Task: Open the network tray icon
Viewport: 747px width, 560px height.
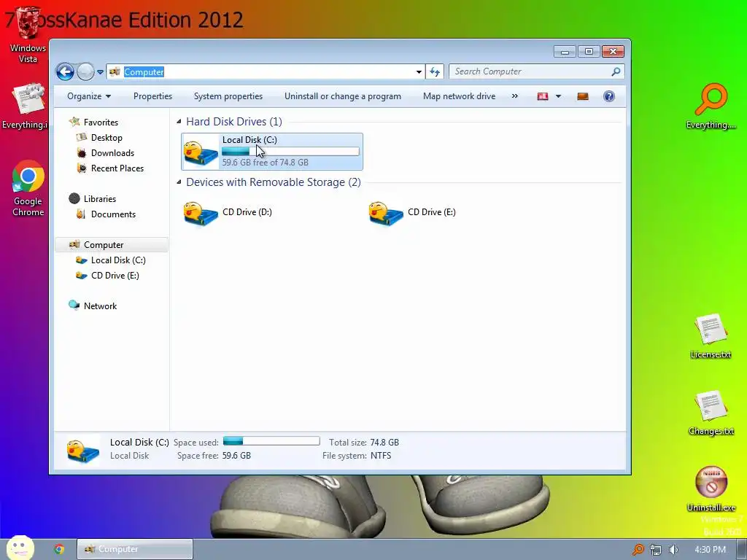Action: 656,550
